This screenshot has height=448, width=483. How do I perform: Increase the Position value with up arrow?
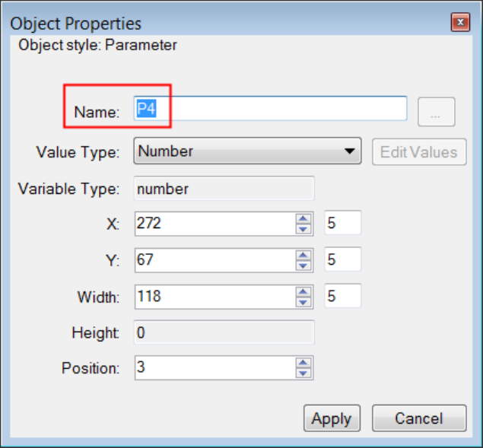[304, 364]
